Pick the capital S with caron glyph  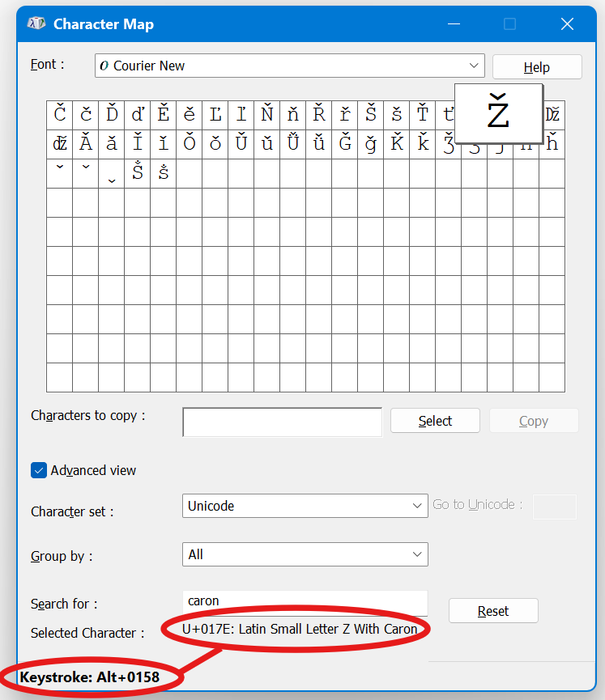click(371, 115)
